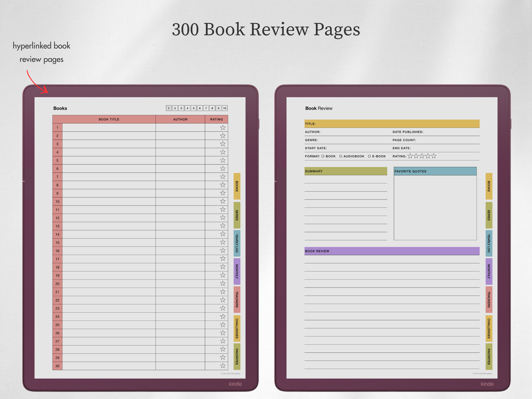Select the E-BOOK format radio option

pyautogui.click(x=369, y=156)
